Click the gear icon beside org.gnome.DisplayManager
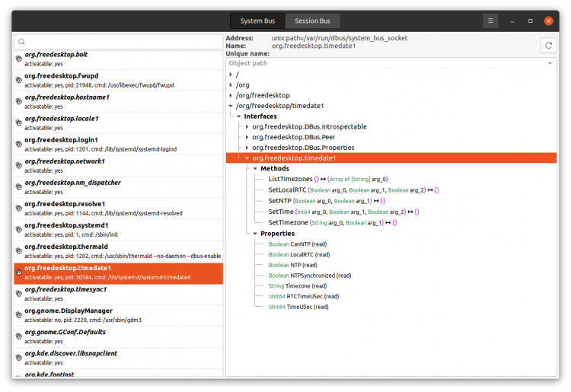 [19, 314]
